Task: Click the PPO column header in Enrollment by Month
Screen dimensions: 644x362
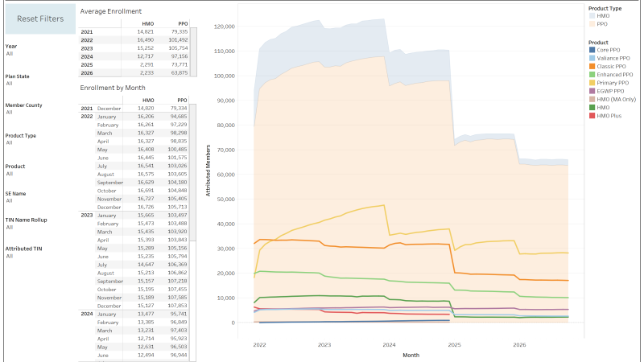Action: pos(183,100)
